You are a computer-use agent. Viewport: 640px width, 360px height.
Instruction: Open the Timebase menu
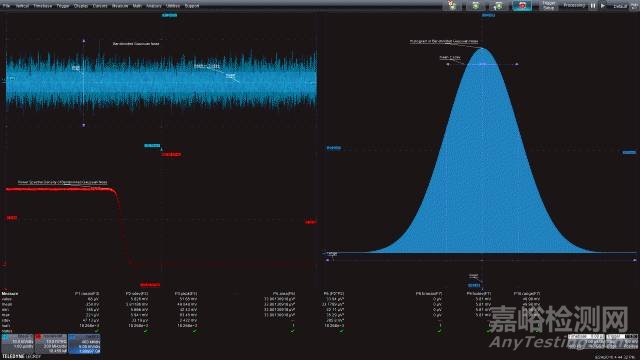pos(42,6)
